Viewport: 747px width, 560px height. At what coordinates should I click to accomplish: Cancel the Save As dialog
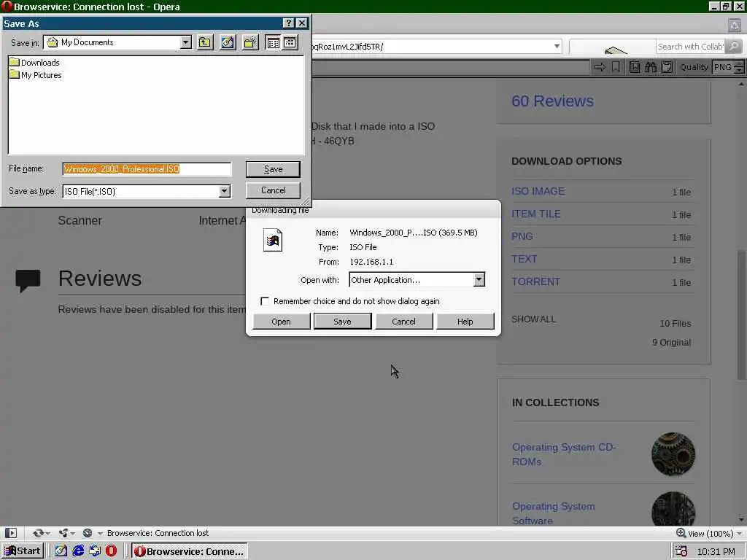(273, 190)
